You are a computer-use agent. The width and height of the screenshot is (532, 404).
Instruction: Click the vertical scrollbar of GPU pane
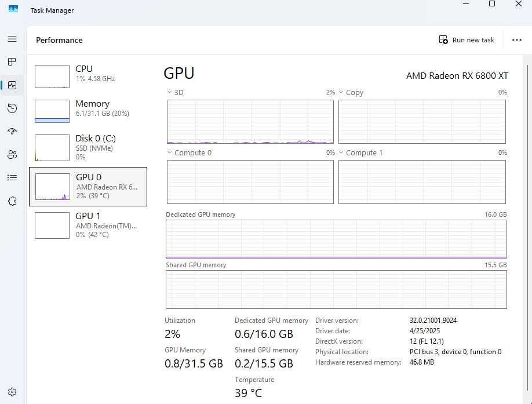point(527,227)
